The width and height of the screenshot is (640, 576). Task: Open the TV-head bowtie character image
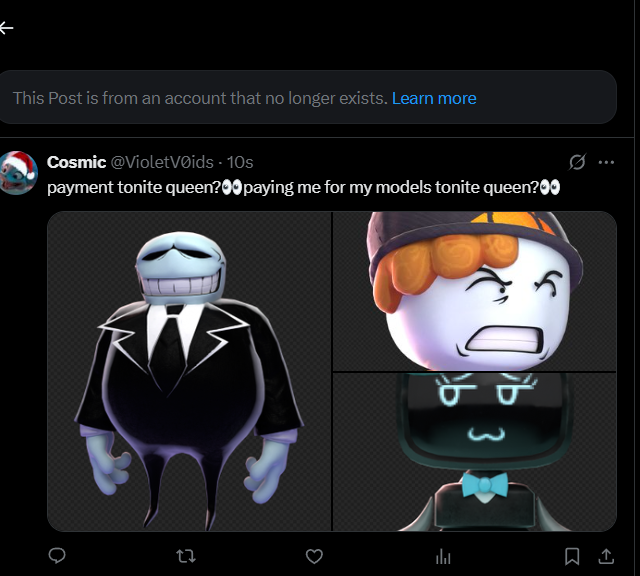click(475, 452)
